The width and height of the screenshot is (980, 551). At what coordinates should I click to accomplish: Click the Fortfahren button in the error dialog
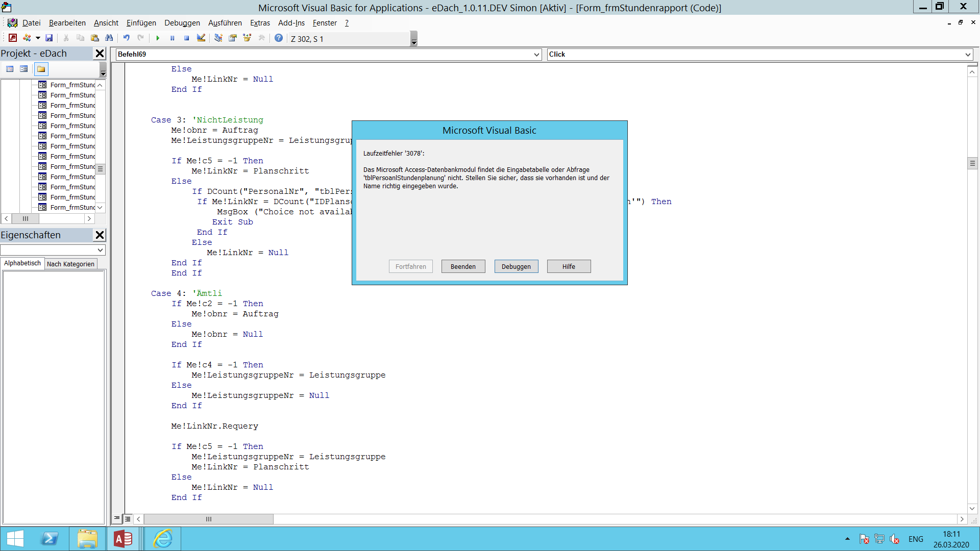tap(410, 266)
